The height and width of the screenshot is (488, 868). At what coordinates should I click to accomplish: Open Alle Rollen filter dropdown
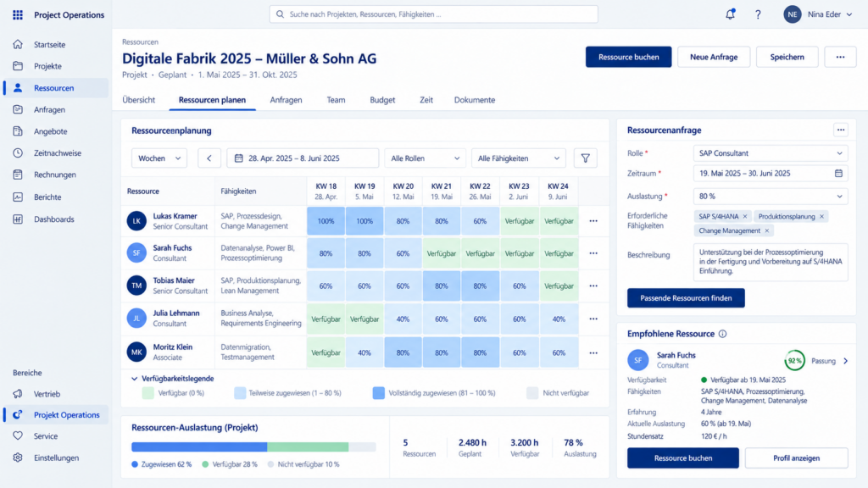[425, 158]
